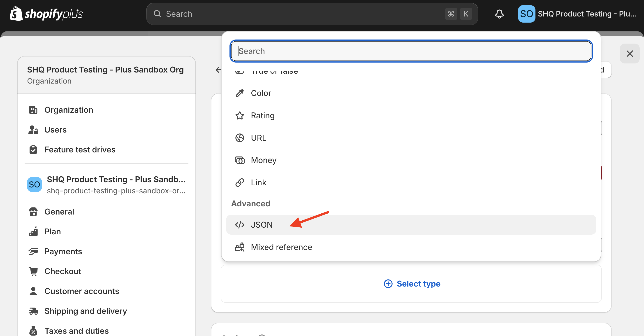
Task: Open Checkout settings page
Action: [63, 271]
